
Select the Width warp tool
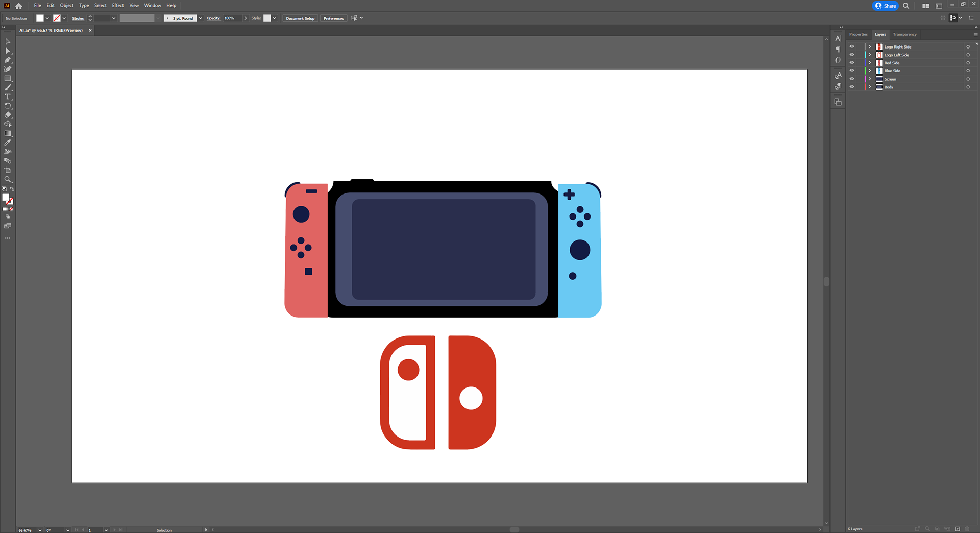click(8, 152)
